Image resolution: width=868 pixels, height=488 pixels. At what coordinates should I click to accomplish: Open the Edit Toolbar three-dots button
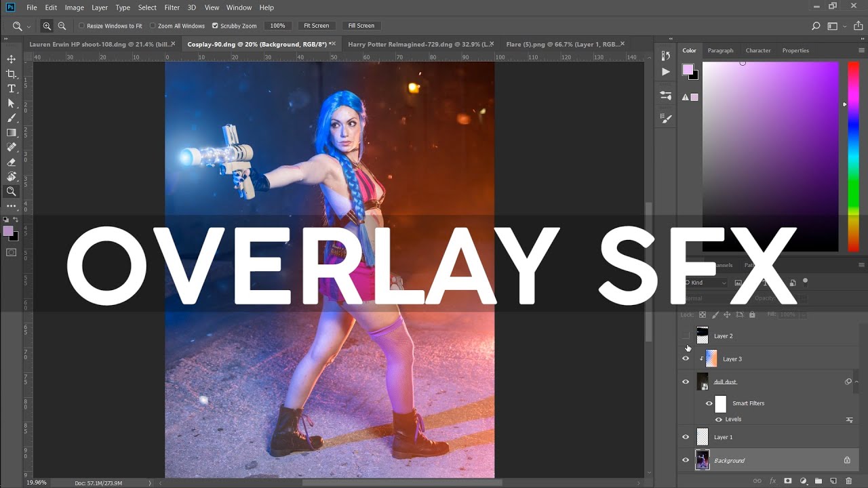click(11, 206)
